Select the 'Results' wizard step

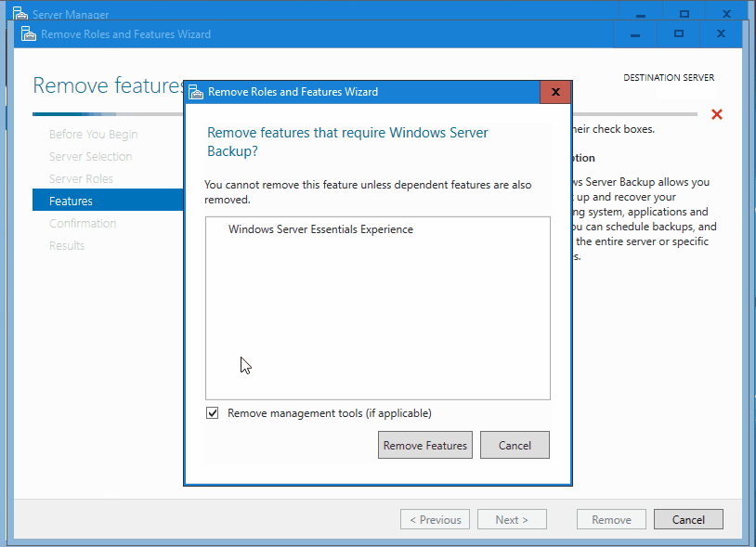67,245
